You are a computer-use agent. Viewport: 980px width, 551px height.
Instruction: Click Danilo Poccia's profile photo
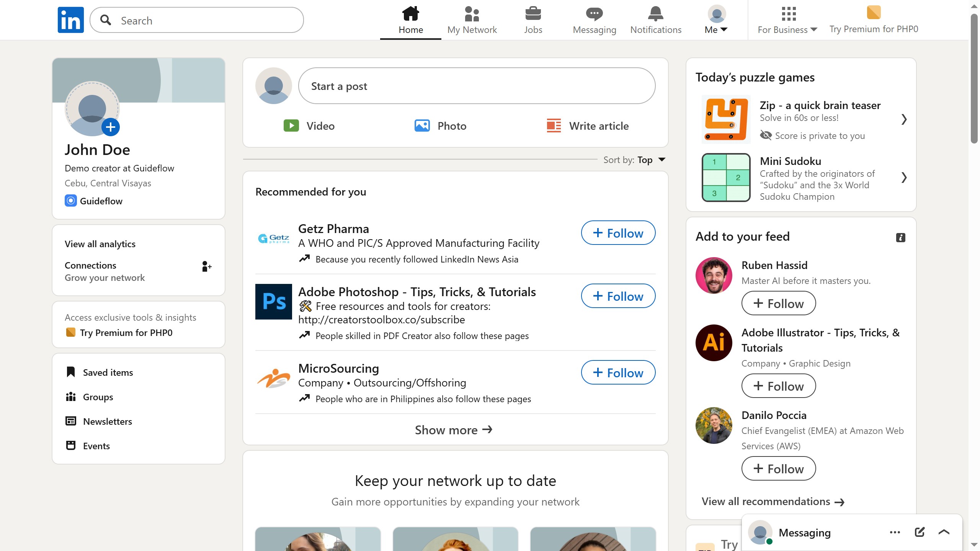pos(714,425)
